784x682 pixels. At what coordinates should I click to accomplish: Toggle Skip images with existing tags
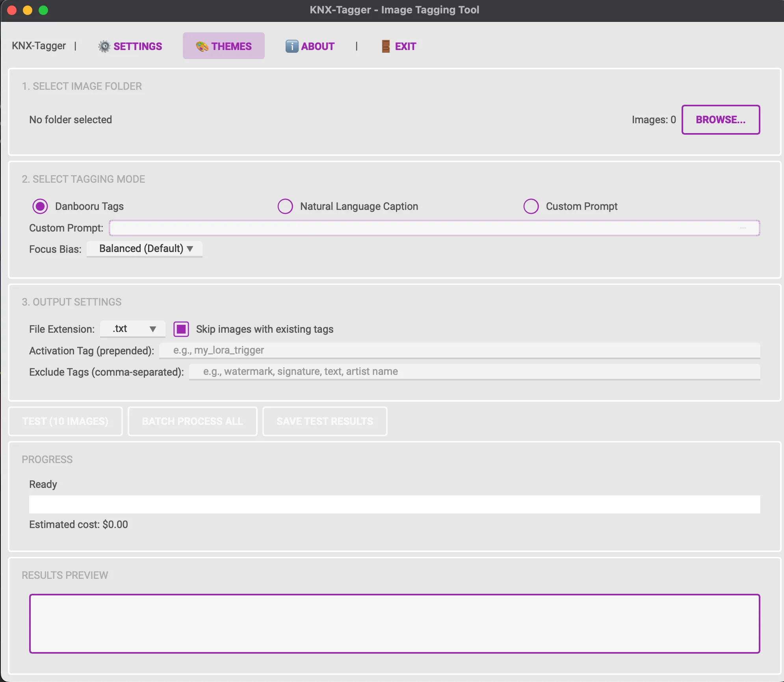(x=181, y=329)
